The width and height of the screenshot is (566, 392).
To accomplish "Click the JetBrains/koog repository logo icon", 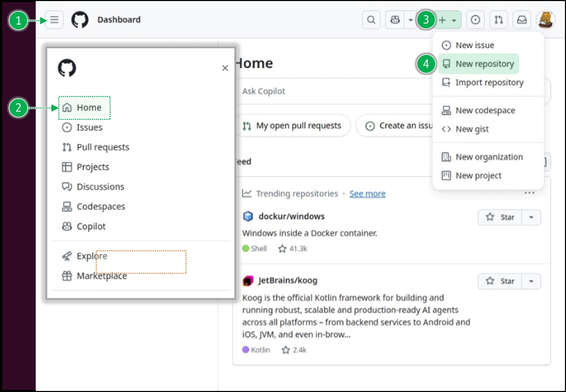I will 248,280.
